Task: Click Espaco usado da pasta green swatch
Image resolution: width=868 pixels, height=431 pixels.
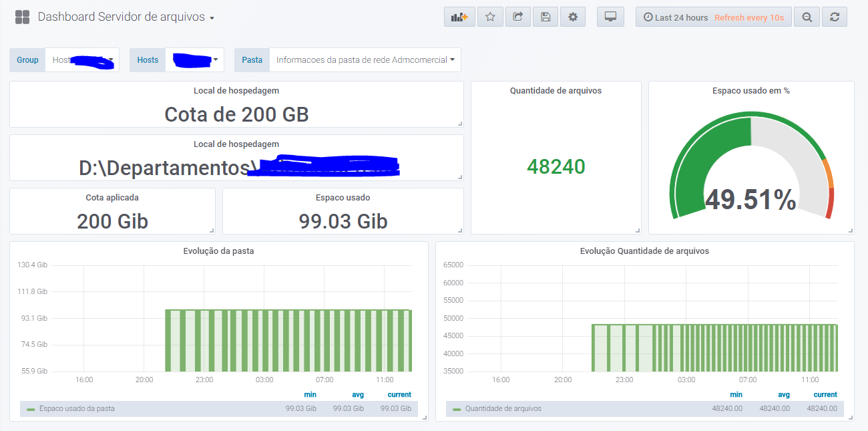Action: point(31,409)
